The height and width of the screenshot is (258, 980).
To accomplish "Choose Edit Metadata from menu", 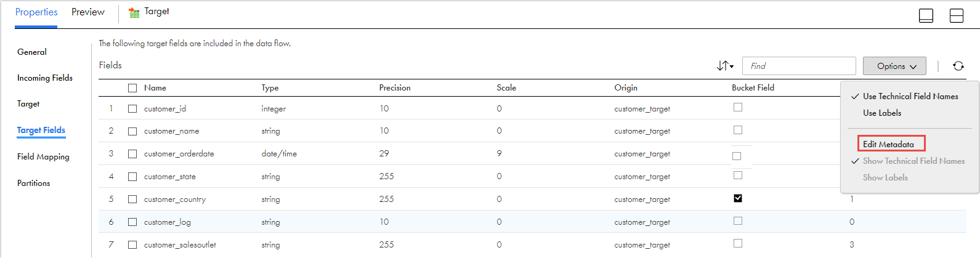I will coord(888,144).
